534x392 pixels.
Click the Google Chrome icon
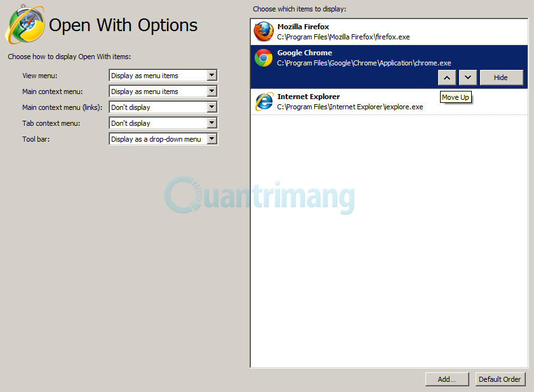pos(264,58)
